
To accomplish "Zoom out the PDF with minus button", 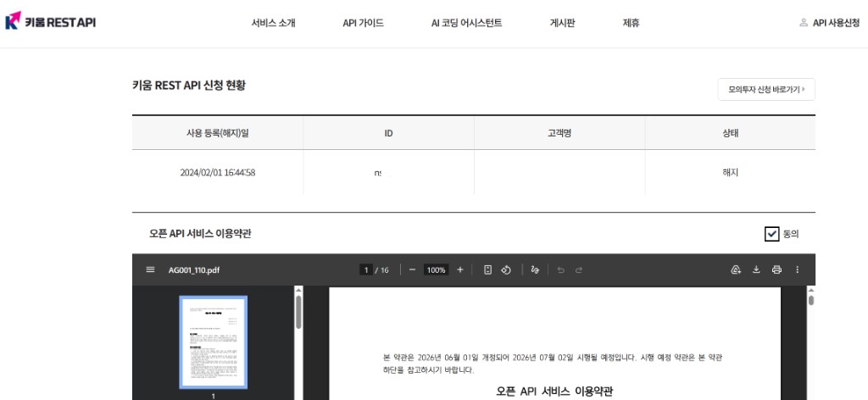I will (x=412, y=269).
